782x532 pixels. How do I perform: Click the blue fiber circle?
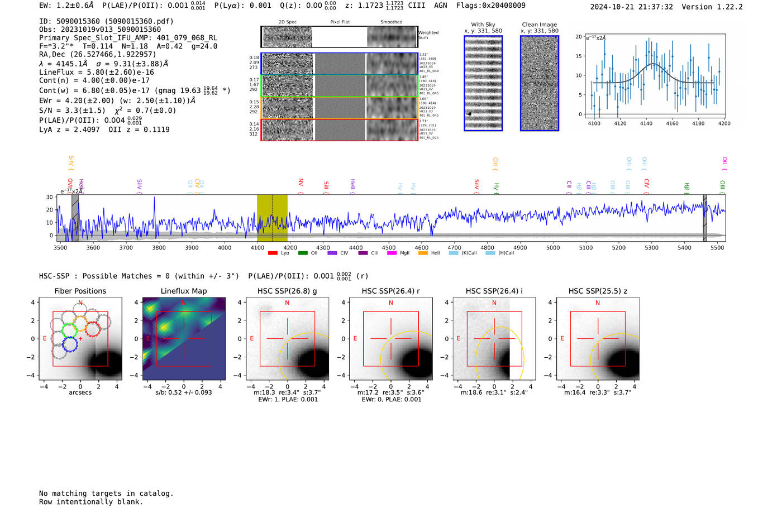(70, 344)
